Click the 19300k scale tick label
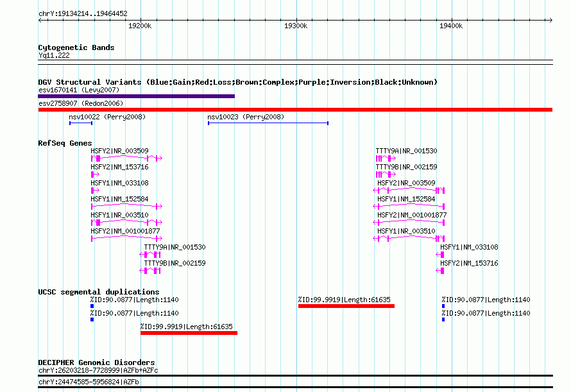Viewport: 571px width, 392px height. [296, 26]
